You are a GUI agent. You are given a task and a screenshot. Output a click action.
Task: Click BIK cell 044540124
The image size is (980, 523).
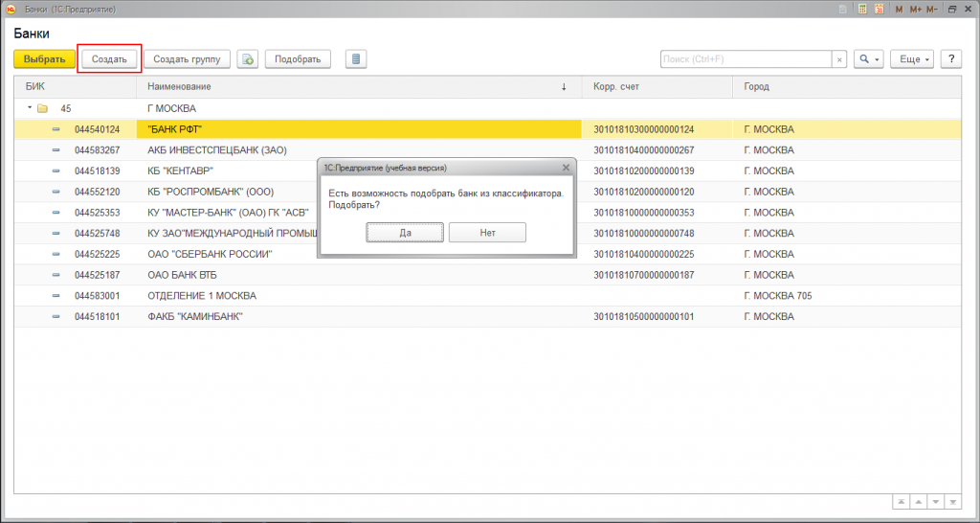pyautogui.click(x=97, y=129)
